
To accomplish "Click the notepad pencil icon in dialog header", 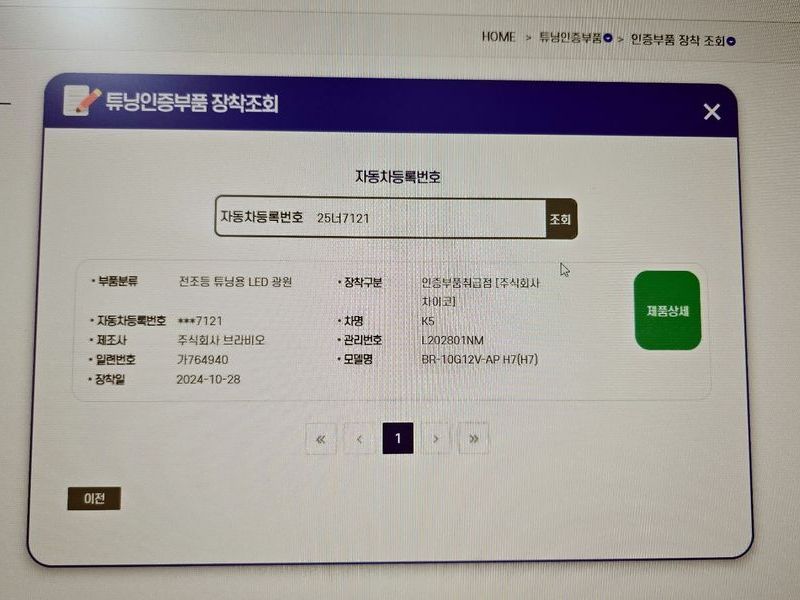I will 82,101.
